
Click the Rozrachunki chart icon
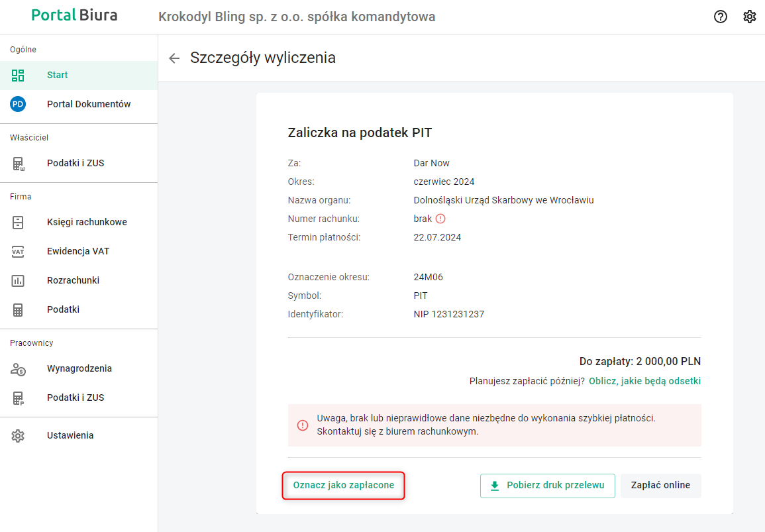[18, 280]
